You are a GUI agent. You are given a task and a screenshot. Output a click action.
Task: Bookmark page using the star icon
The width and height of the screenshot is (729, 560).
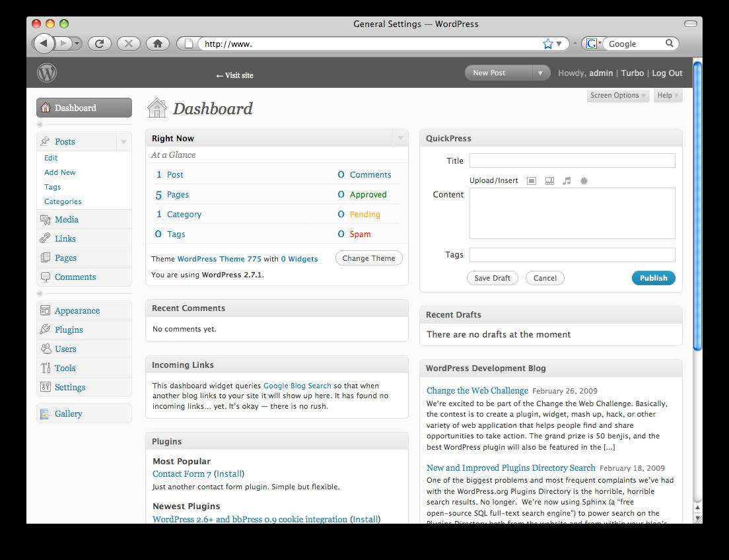[x=548, y=44]
